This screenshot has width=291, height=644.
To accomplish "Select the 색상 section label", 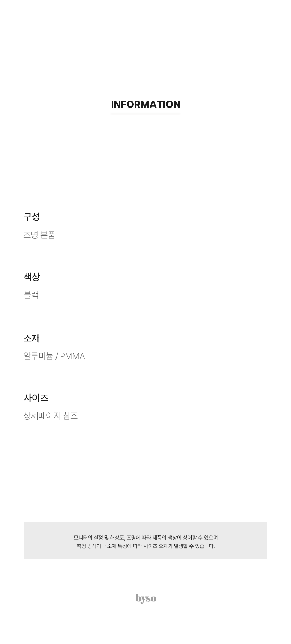I will pyautogui.click(x=32, y=277).
